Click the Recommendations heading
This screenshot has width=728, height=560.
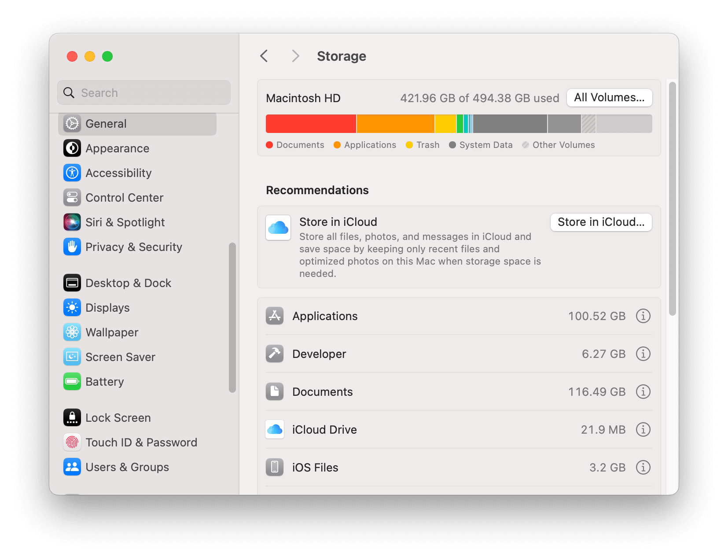[317, 190]
